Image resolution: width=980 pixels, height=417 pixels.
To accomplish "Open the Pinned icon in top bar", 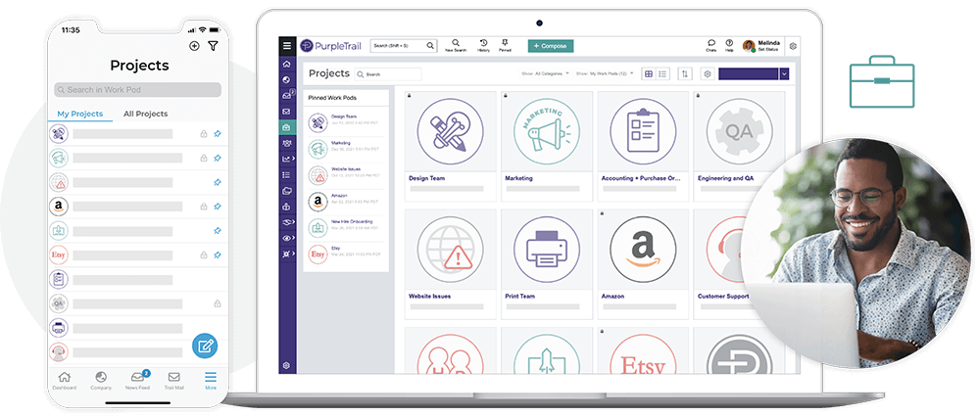I will pos(505,46).
